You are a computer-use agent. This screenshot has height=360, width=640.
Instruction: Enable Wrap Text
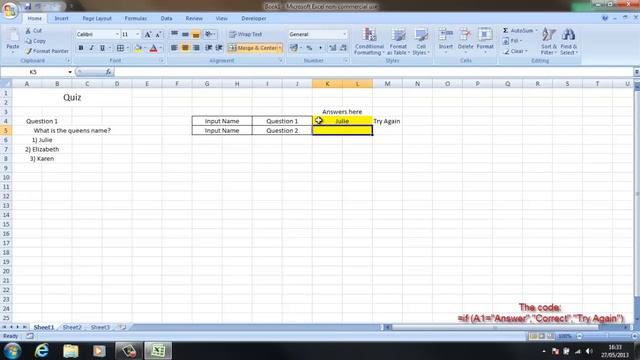(245, 34)
